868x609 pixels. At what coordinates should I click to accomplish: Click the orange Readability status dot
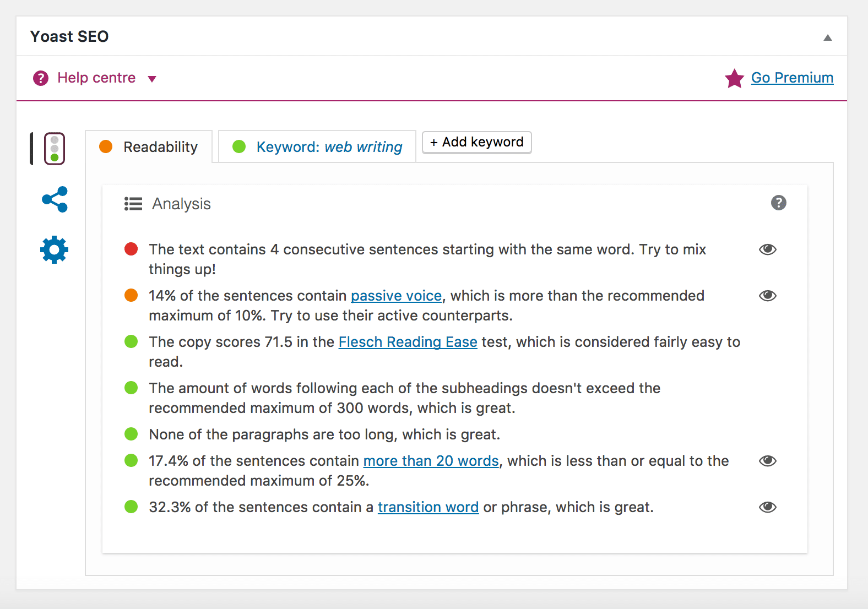click(x=106, y=147)
